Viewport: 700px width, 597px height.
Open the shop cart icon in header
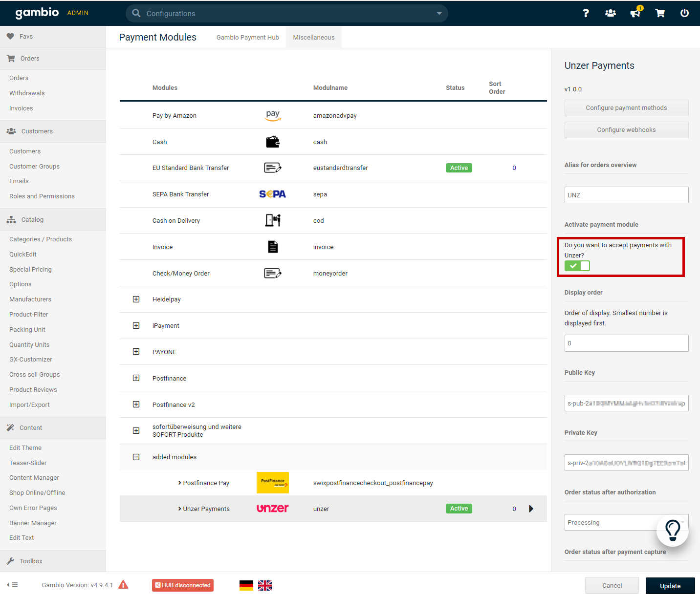click(660, 13)
